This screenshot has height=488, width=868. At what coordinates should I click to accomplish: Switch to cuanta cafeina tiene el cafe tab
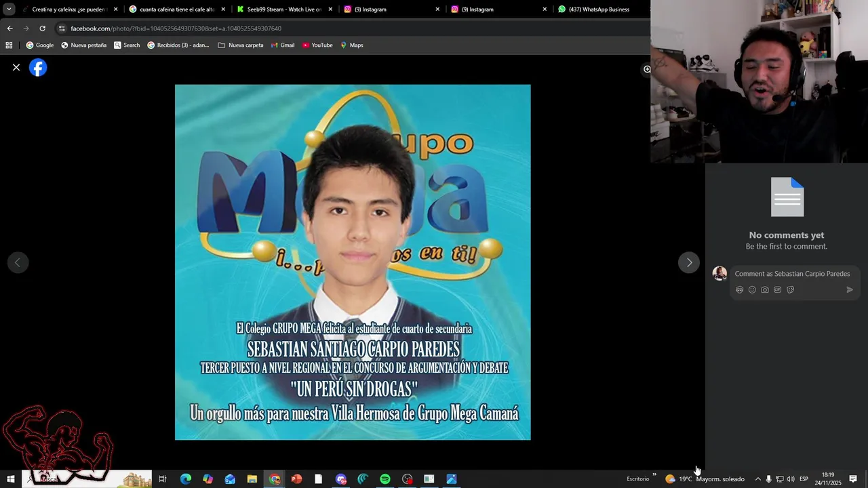[x=176, y=9]
